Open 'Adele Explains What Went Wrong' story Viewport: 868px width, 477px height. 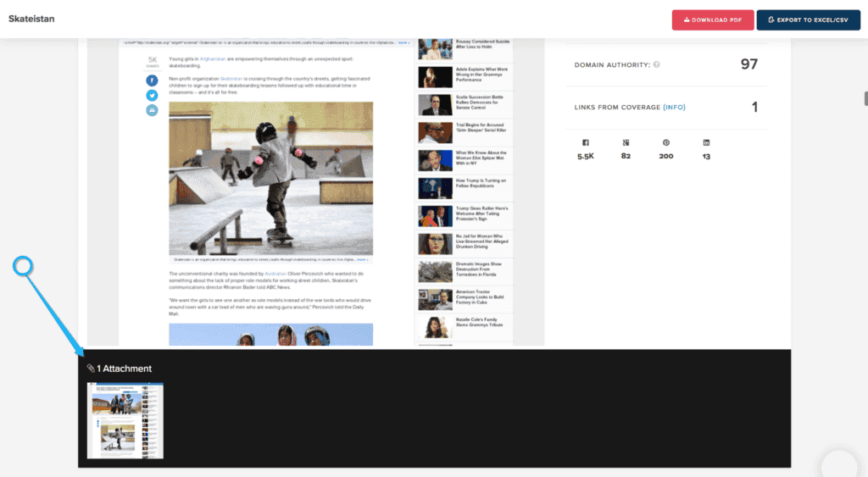point(464,77)
